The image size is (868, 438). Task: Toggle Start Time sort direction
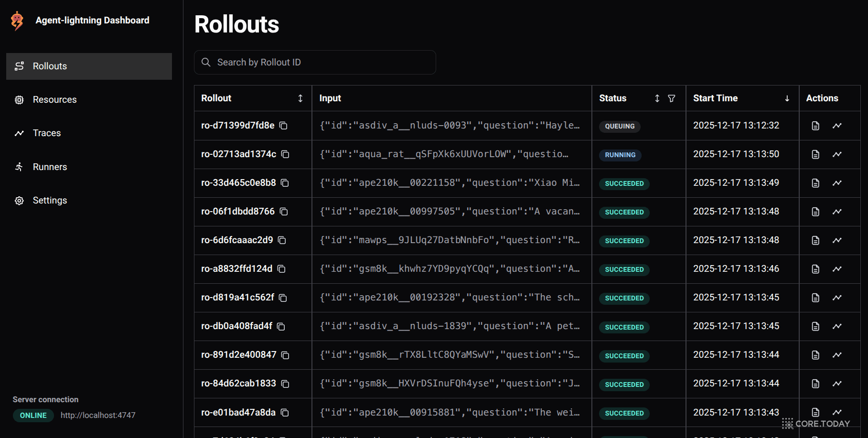click(787, 98)
